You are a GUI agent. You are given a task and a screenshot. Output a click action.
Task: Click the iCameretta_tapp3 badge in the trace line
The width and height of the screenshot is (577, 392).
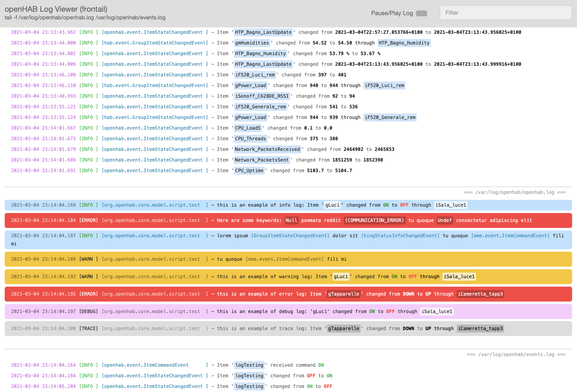coord(480,328)
